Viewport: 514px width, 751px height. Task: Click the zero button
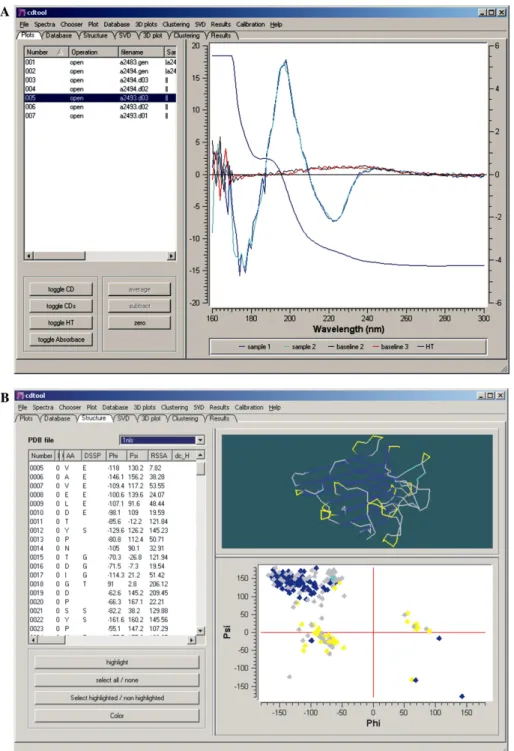point(139,323)
